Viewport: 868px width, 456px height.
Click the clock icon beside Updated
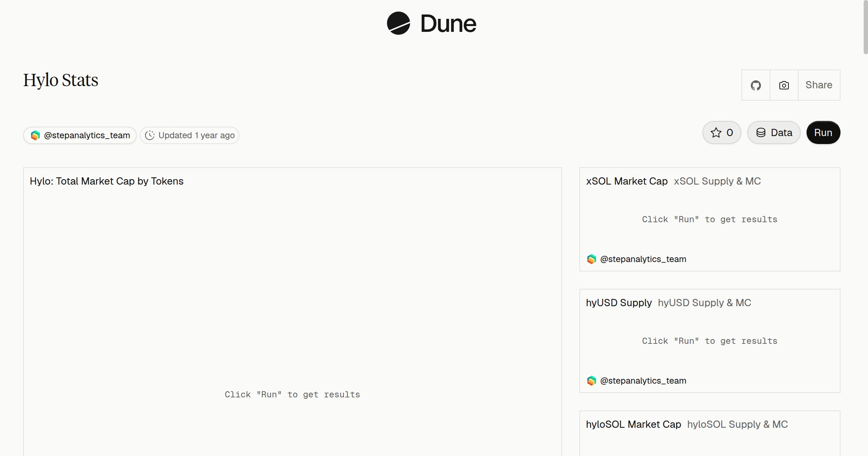tap(150, 135)
